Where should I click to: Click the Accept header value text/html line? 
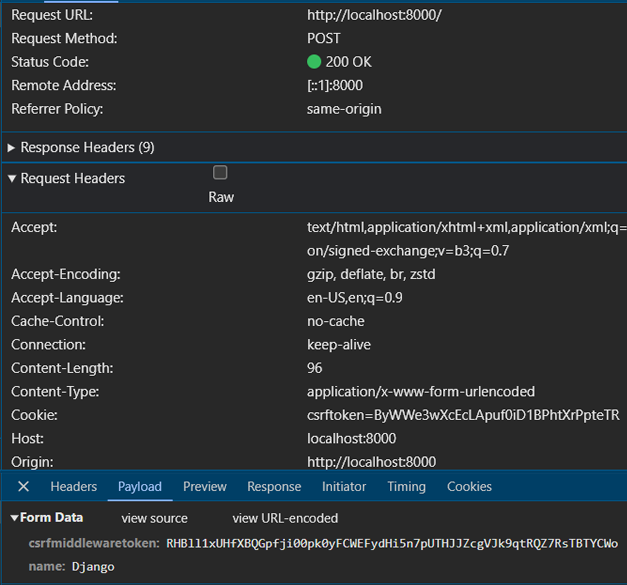point(467,228)
